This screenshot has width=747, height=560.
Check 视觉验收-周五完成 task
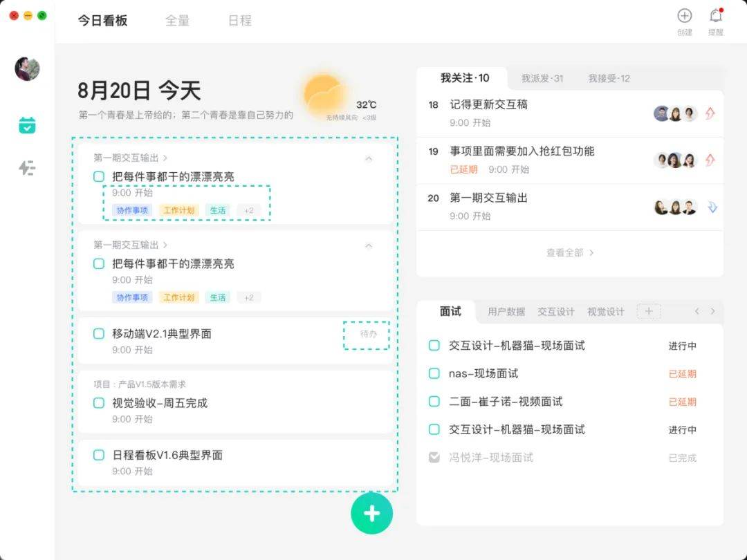pyautogui.click(x=99, y=403)
